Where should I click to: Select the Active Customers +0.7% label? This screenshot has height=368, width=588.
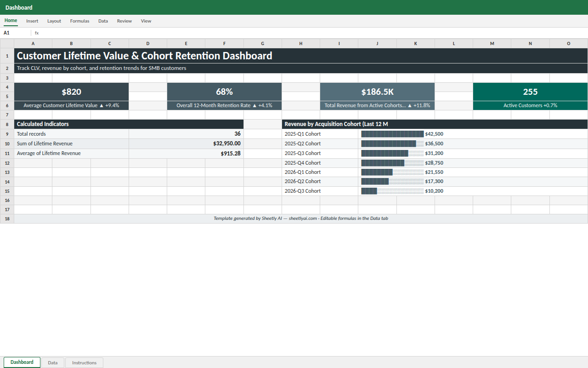(530, 105)
